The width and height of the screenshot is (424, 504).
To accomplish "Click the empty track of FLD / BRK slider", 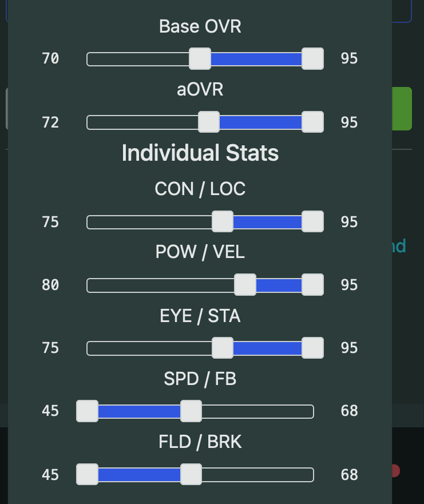I will (257, 474).
